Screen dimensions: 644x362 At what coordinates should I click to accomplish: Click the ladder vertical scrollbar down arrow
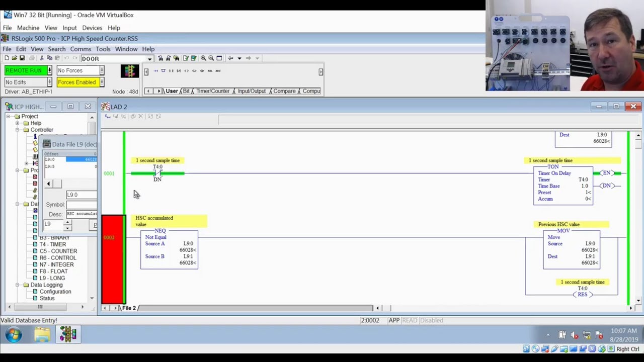click(638, 301)
